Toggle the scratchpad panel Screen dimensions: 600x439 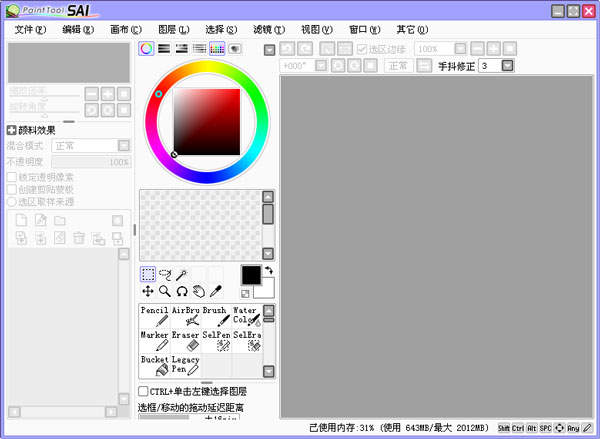(x=235, y=49)
